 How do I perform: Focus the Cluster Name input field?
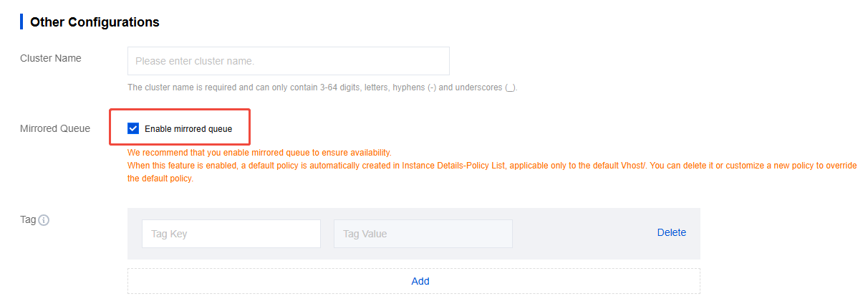pos(288,61)
